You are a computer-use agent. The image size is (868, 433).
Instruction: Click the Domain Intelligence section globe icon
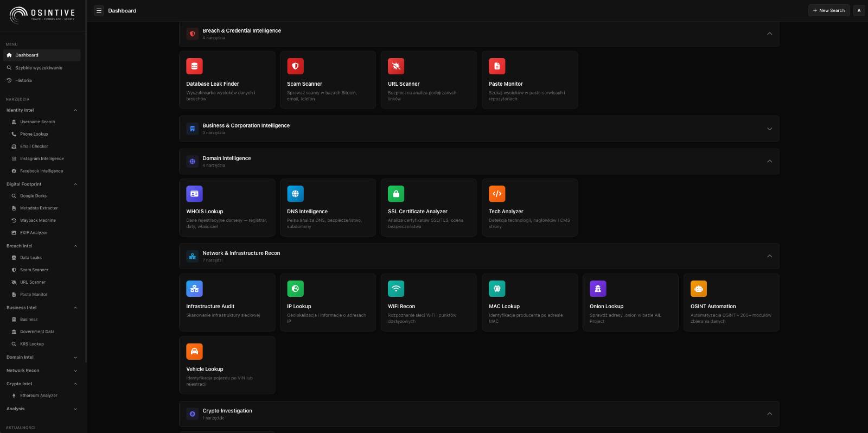(192, 161)
